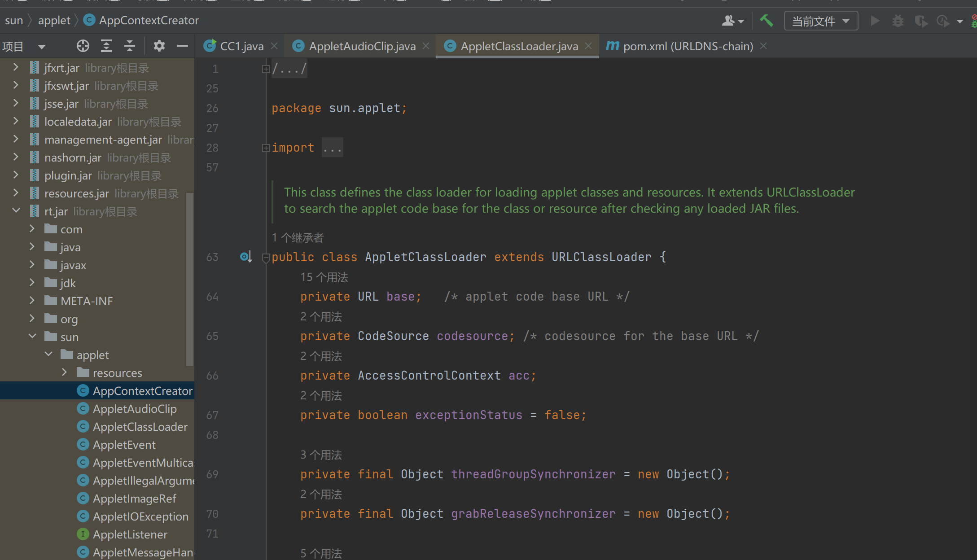The image size is (977, 560).
Task: Close the AppletAudioClip.java tab
Action: (426, 46)
